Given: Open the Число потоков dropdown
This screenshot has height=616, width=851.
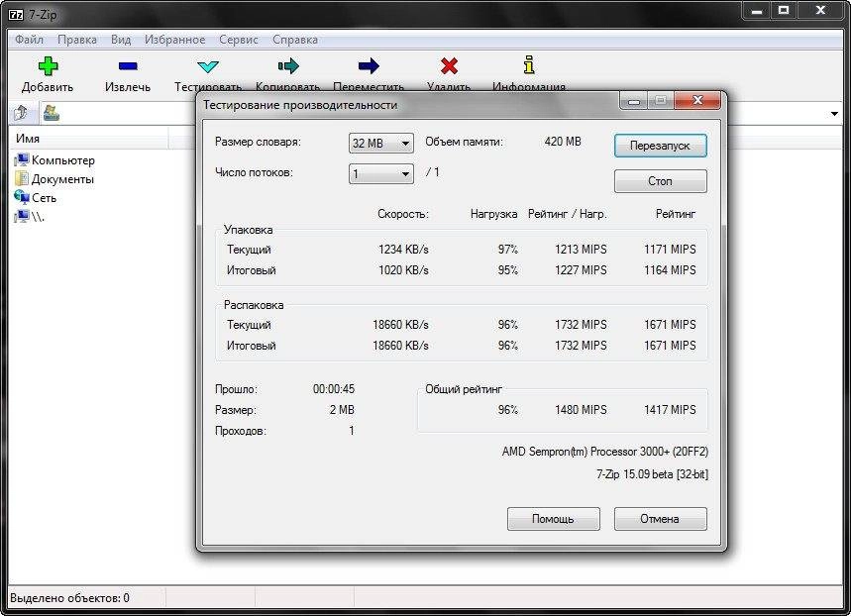Looking at the screenshot, I should pos(381,173).
